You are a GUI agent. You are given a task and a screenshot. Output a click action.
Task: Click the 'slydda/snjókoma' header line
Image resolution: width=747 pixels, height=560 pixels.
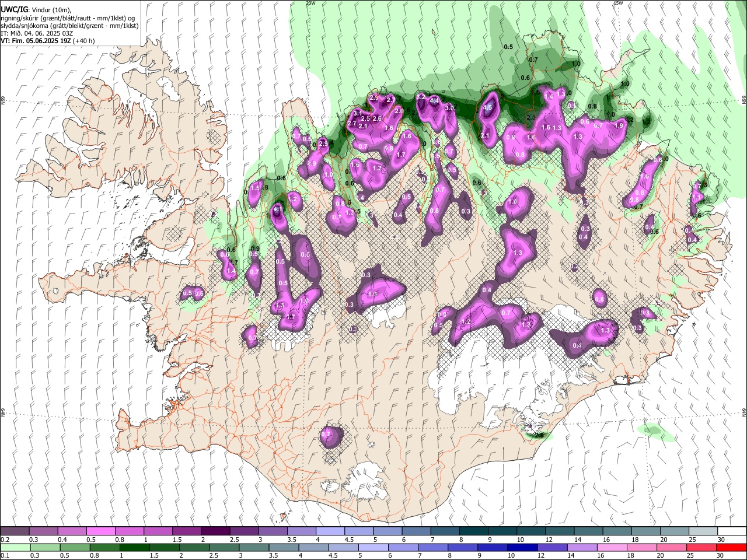(x=69, y=26)
